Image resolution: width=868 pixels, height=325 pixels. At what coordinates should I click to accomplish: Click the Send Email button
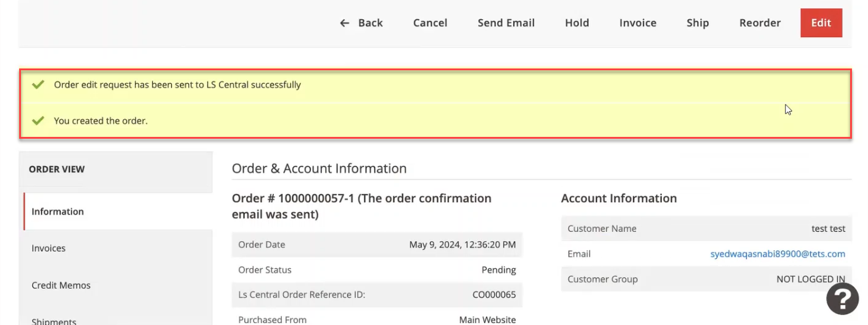coord(506,23)
